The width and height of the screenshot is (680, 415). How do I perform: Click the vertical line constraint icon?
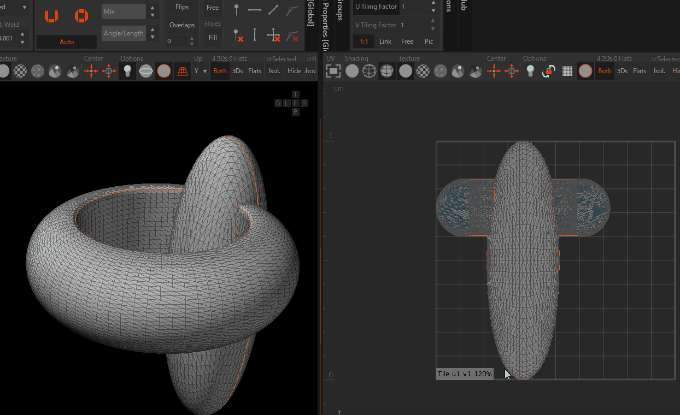click(x=255, y=35)
